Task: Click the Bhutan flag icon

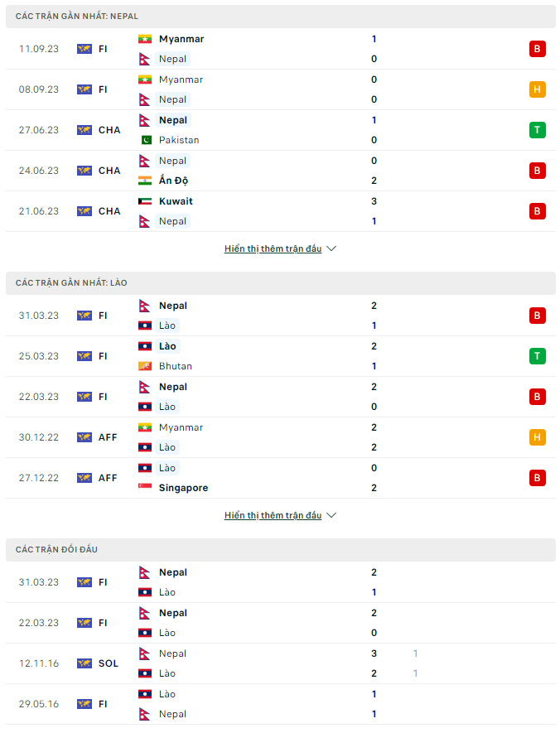Action: pyautogui.click(x=145, y=366)
